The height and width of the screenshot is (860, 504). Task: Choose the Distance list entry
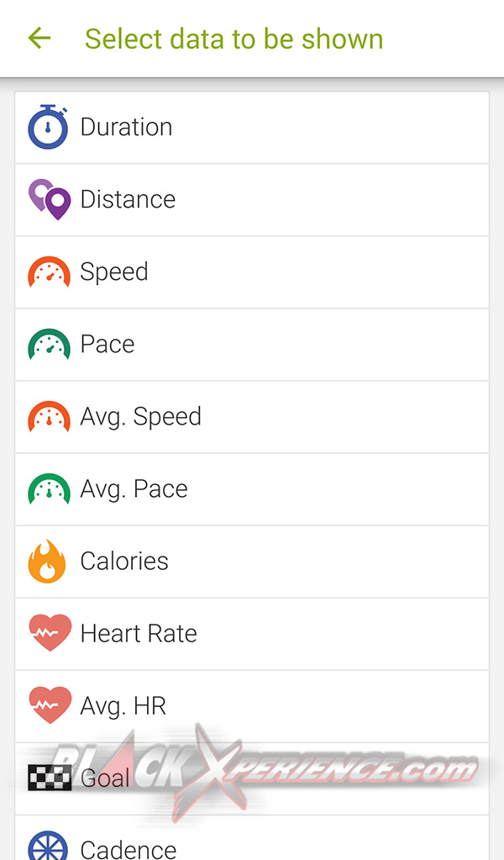tap(128, 200)
